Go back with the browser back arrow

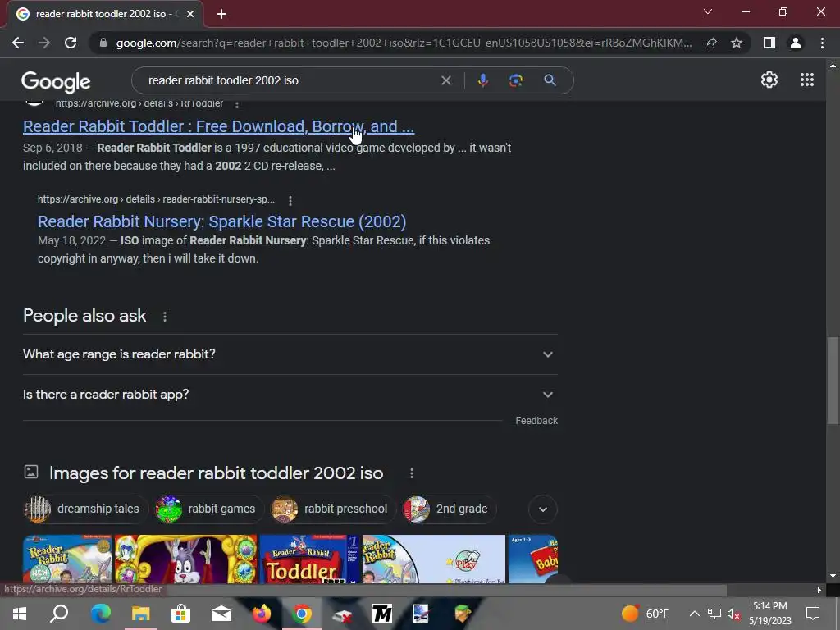point(18,43)
